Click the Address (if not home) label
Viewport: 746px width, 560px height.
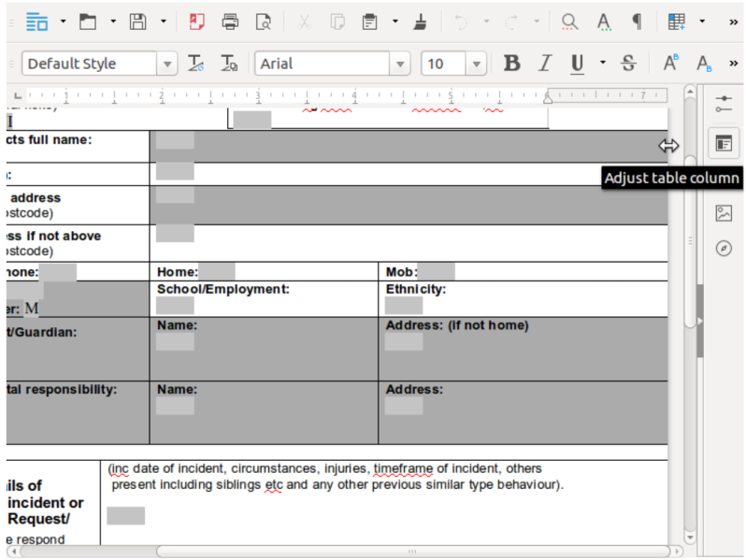click(457, 325)
